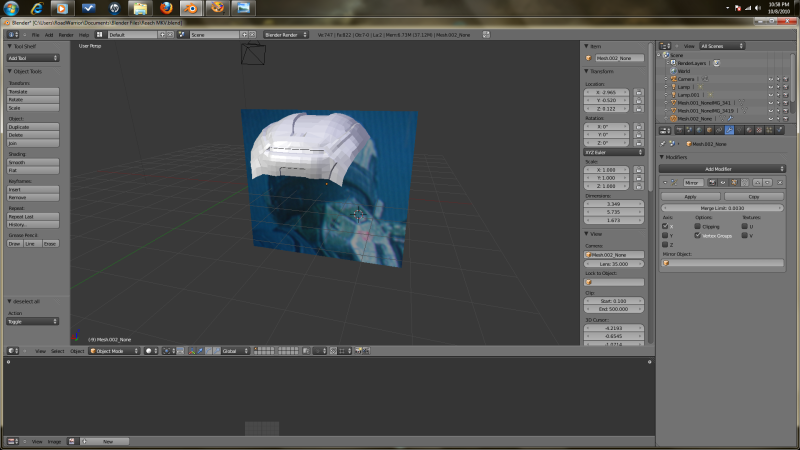The height and width of the screenshot is (450, 800).
Task: Open the Scene properties tab icon
Action: [x=689, y=130]
